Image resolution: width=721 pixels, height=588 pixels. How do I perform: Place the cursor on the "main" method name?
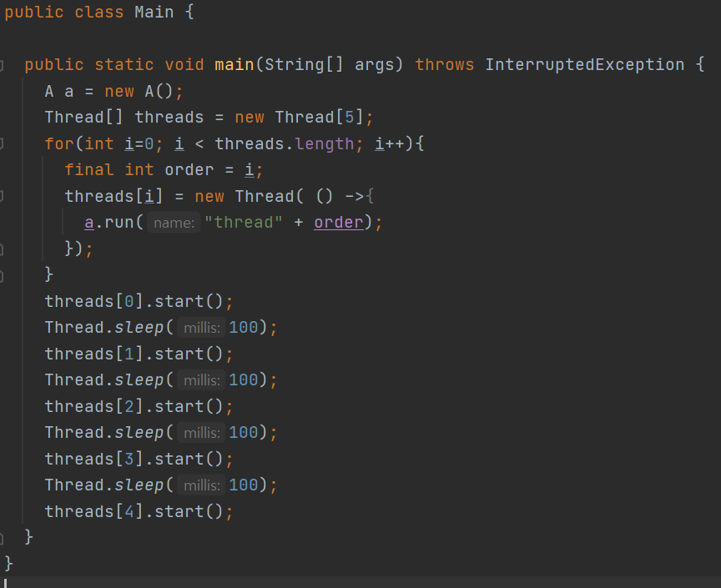(x=234, y=64)
